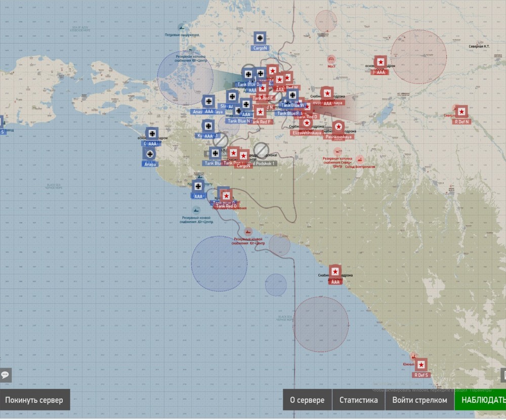Choose the red north-east main airfield AAA icon
Screen dimensions: 506x420
[381, 62]
